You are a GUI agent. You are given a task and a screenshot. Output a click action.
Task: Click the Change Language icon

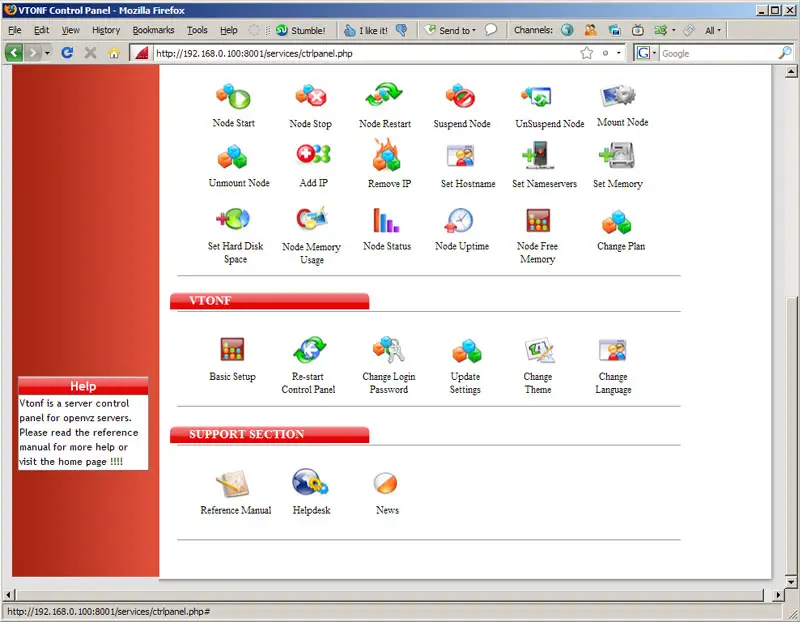(x=612, y=350)
